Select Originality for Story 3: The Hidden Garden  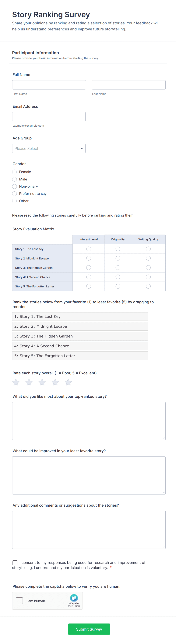(118, 268)
